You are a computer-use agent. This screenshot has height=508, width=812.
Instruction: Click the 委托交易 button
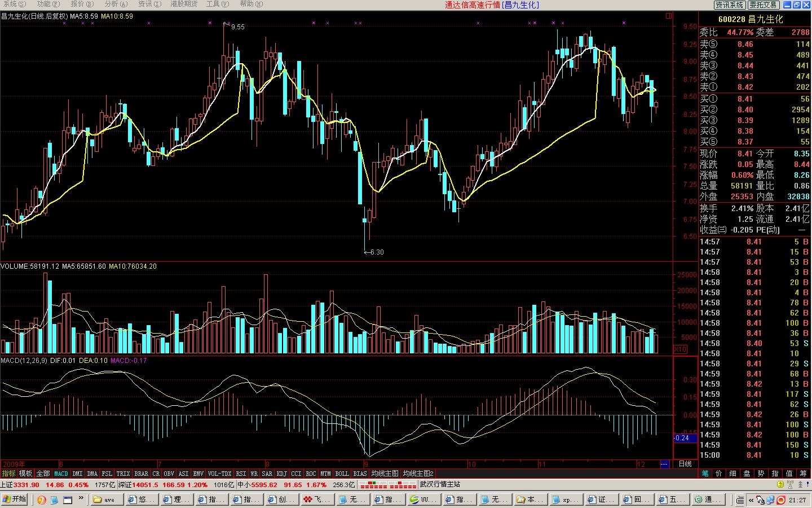tap(764, 5)
